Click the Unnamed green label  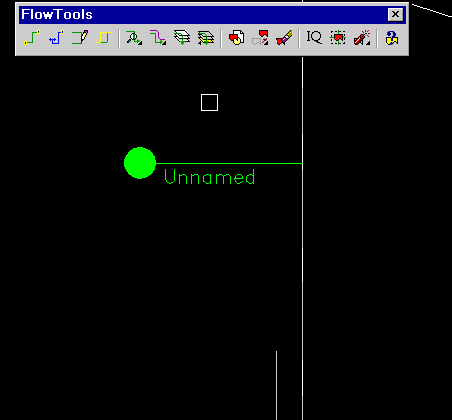coord(210,177)
